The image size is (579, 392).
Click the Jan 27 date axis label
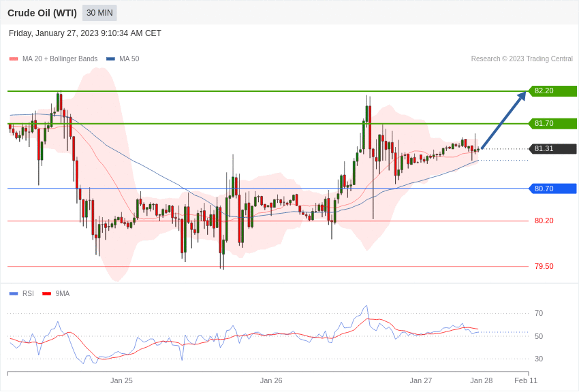pos(420,380)
